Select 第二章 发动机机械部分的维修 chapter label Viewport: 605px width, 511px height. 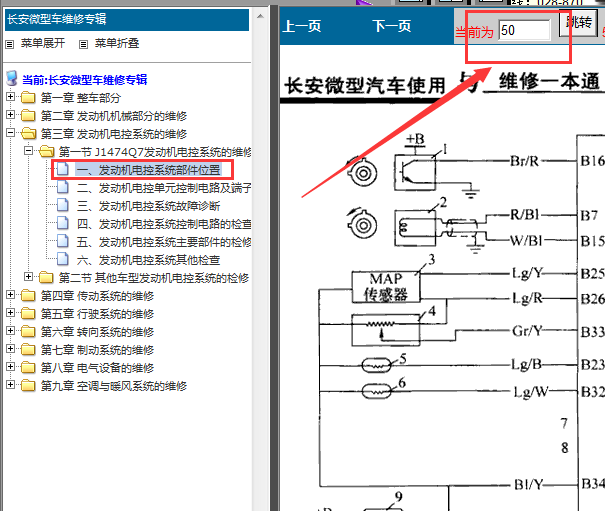pyautogui.click(x=114, y=116)
